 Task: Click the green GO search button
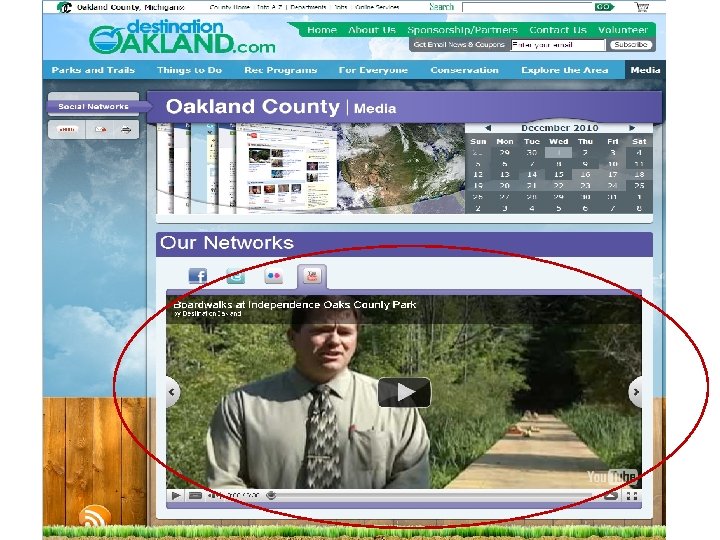coord(604,7)
